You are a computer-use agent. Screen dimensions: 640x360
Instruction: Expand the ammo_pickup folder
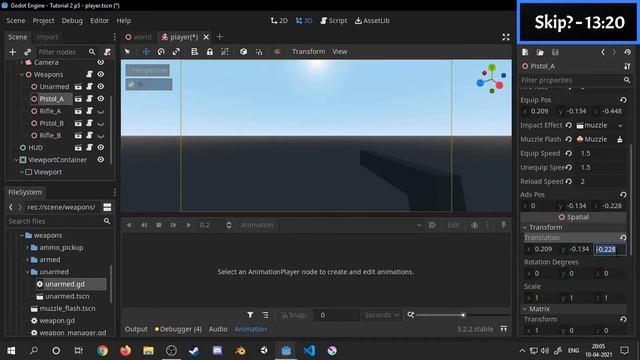click(x=27, y=248)
